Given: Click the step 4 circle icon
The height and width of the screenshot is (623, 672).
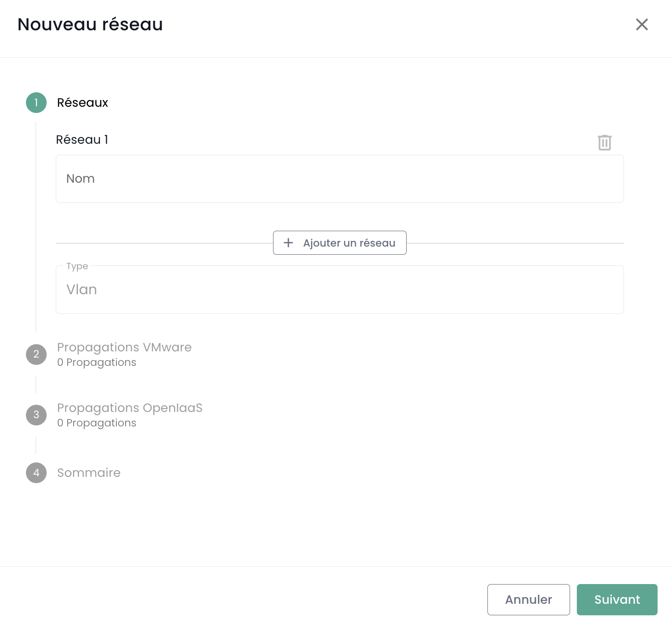Looking at the screenshot, I should pos(36,473).
